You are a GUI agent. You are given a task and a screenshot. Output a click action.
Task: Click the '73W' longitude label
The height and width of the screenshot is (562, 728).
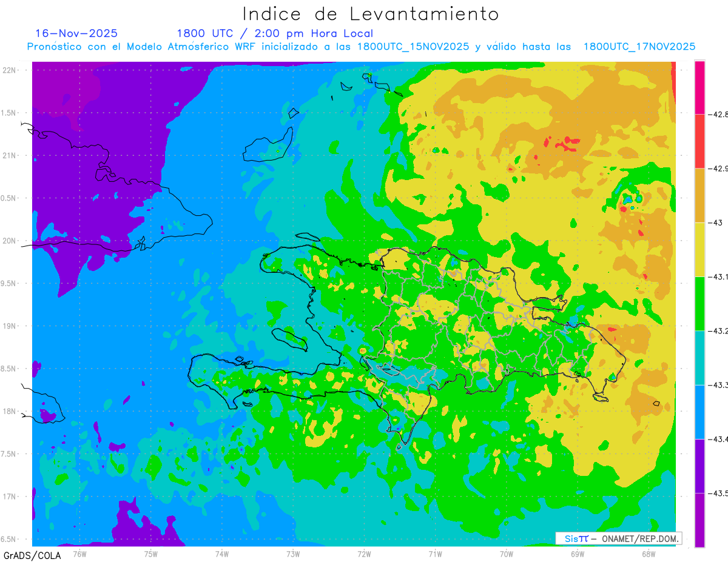click(293, 554)
